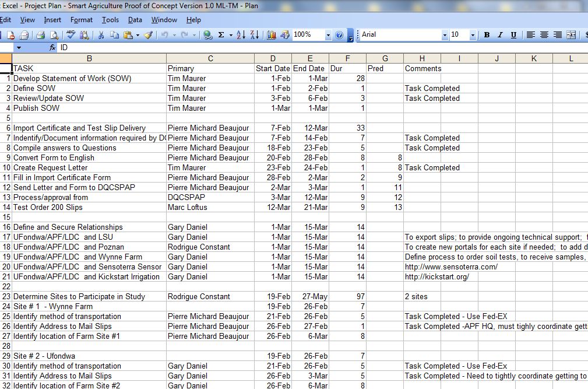Expand the Arial font name dropdown
The height and width of the screenshot is (389, 588).
coord(445,35)
